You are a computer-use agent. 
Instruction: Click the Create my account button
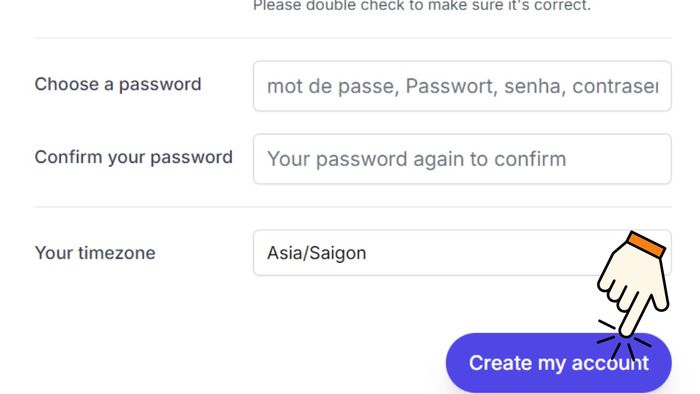tap(558, 363)
